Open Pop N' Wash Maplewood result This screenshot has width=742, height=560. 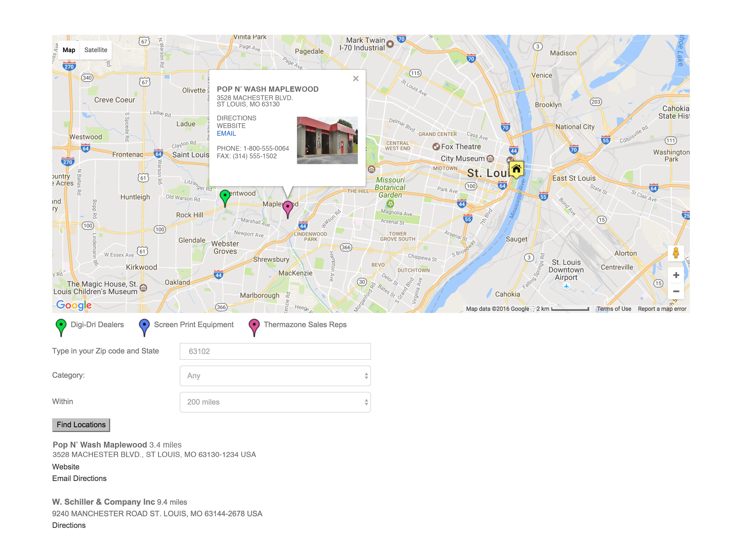(x=100, y=445)
